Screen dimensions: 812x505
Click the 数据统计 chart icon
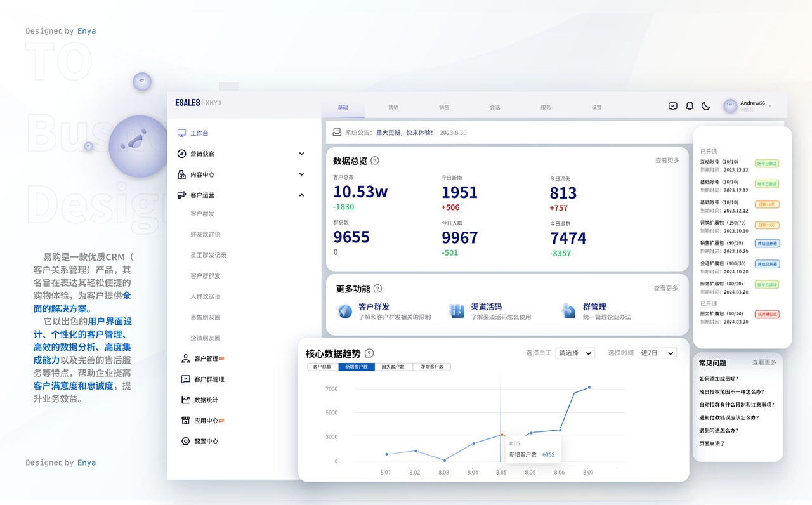185,400
